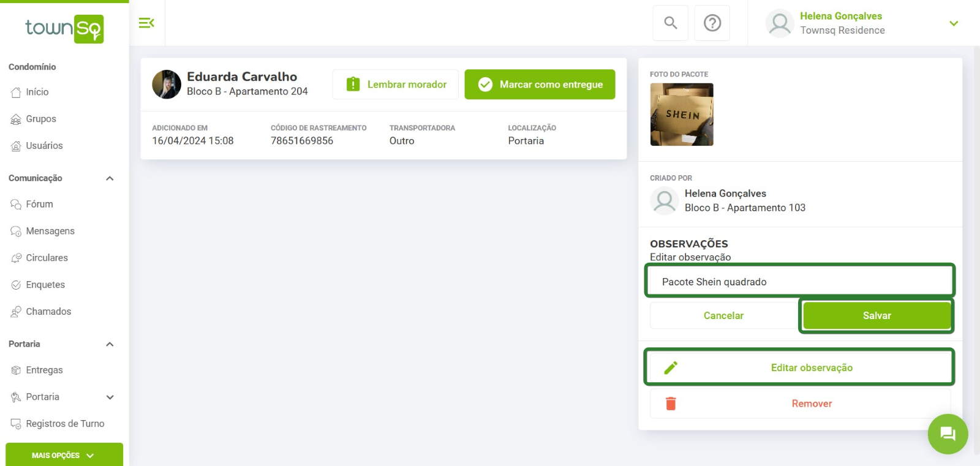Collapse the sidebar with the hamburger icon
The width and height of the screenshot is (980, 466).
[146, 23]
